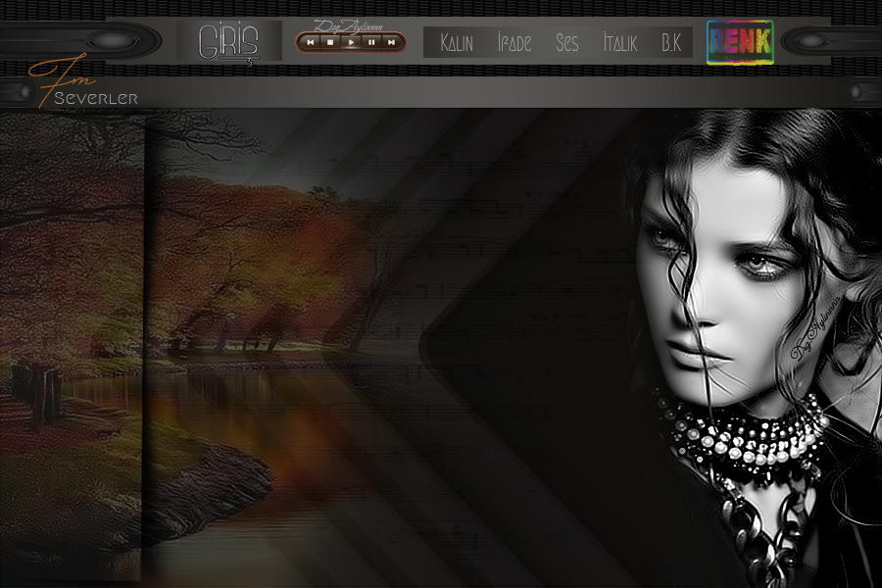
Task: Open the RENK color picker
Action: [x=740, y=42]
